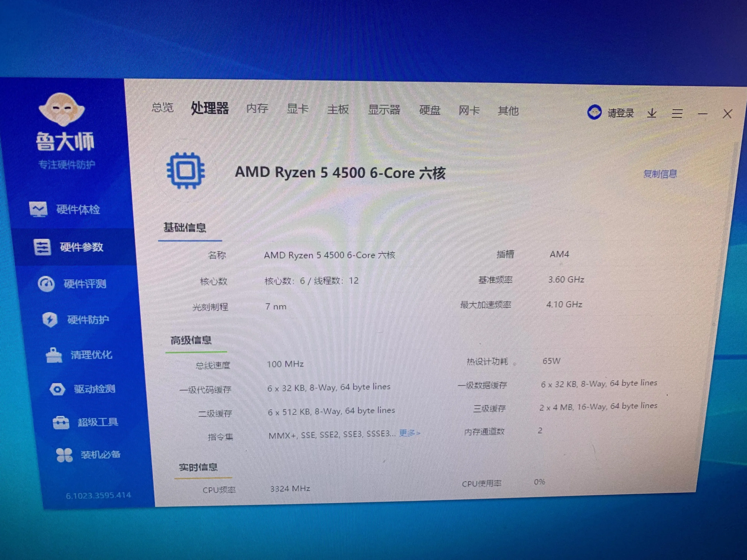The width and height of the screenshot is (747, 560).
Task: Click the user avatar login icon
Action: [x=594, y=112]
